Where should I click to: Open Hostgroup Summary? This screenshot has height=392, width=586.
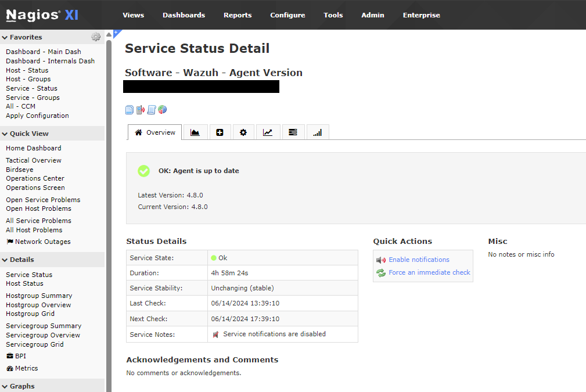pos(39,296)
